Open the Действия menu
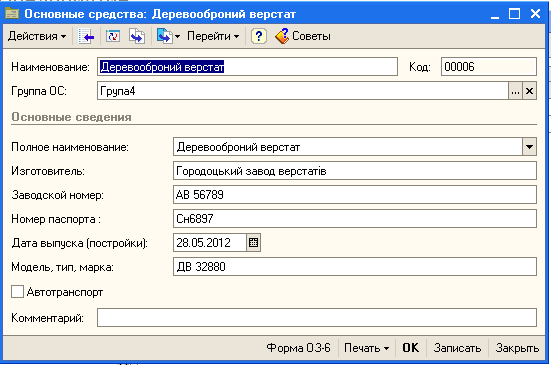 (x=37, y=36)
